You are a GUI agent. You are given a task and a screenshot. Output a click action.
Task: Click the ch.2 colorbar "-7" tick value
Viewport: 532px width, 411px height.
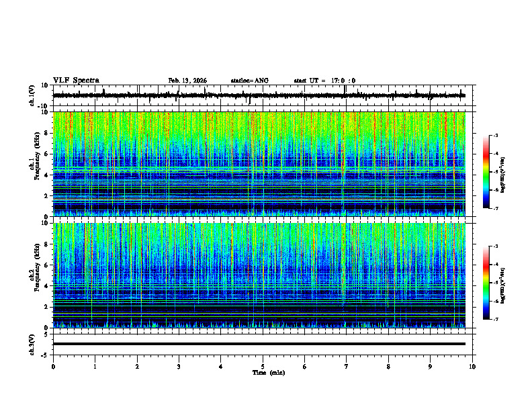tap(496, 320)
